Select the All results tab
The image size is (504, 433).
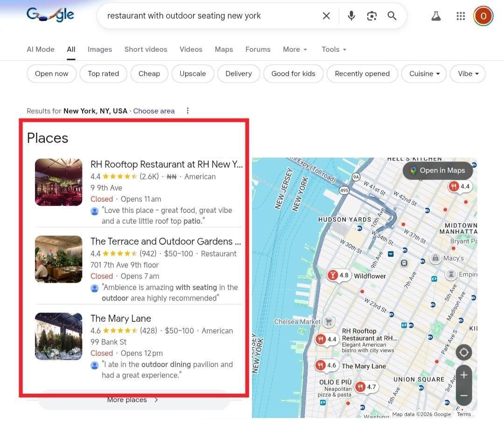(71, 49)
